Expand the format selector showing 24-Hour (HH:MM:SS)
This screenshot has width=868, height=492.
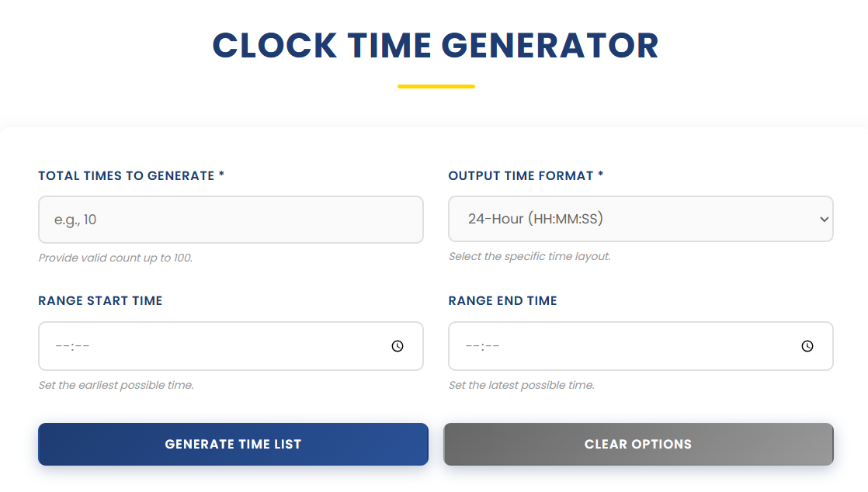coord(640,219)
